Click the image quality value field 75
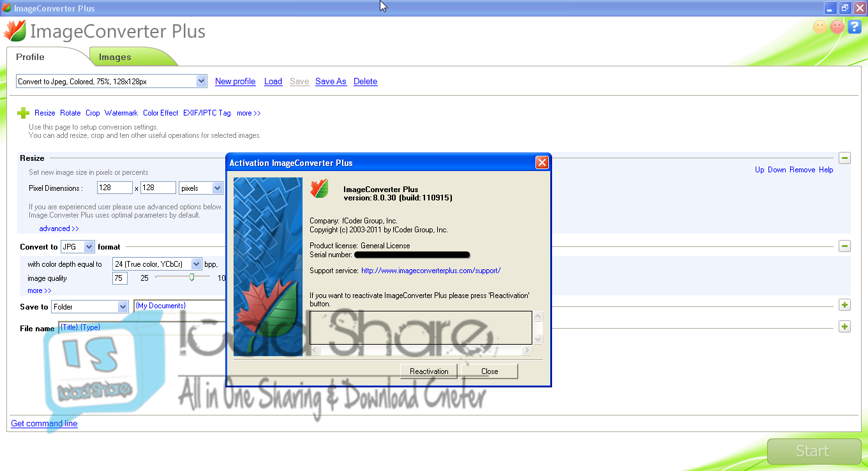The height and width of the screenshot is (471, 868). (x=119, y=278)
